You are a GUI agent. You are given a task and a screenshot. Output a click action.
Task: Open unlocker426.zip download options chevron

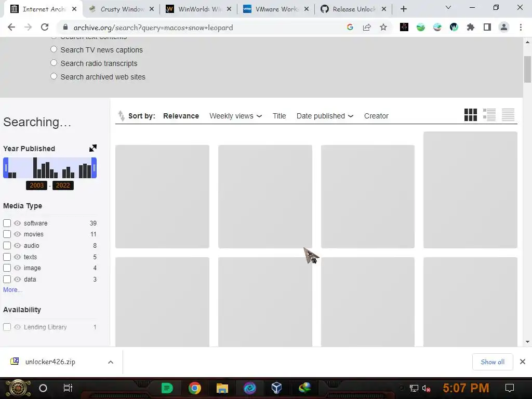[111, 362]
